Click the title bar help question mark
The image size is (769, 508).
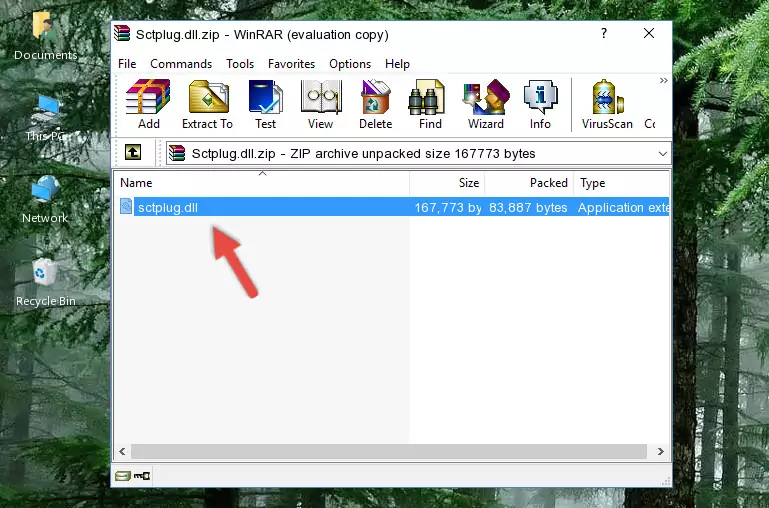tap(604, 33)
